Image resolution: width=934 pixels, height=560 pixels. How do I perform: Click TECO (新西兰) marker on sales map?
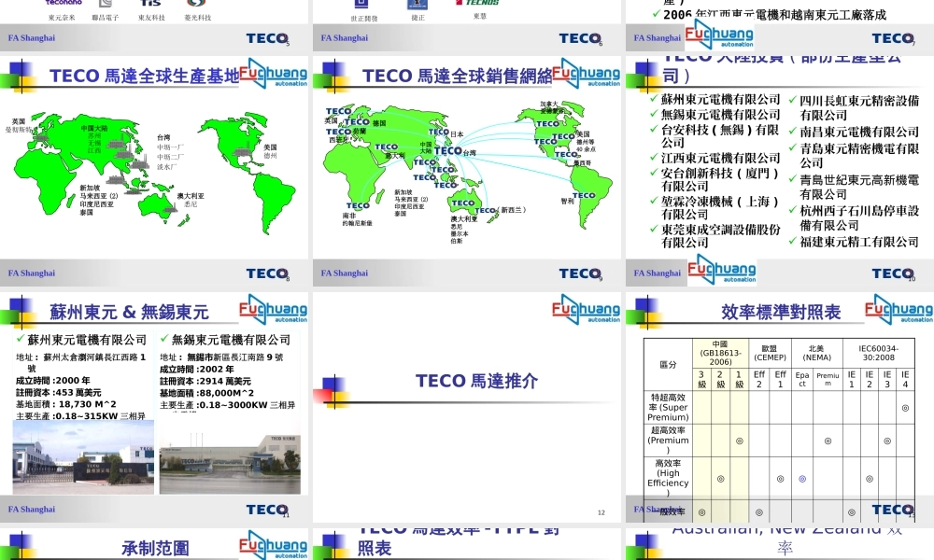501,210
